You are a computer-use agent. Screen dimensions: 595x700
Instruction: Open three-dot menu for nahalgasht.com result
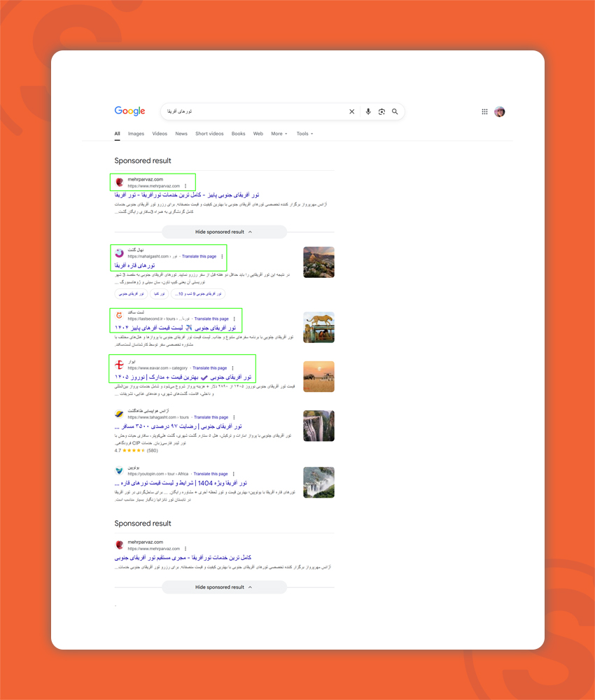coord(222,257)
